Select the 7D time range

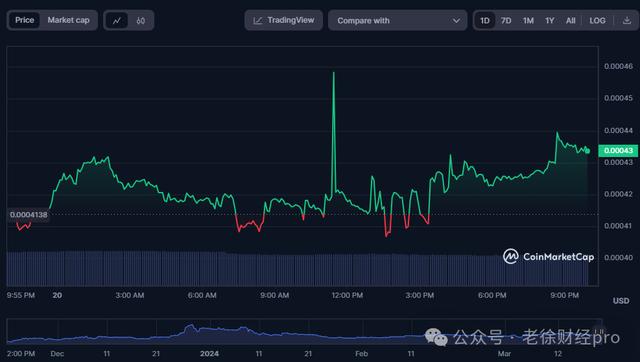[x=506, y=20]
